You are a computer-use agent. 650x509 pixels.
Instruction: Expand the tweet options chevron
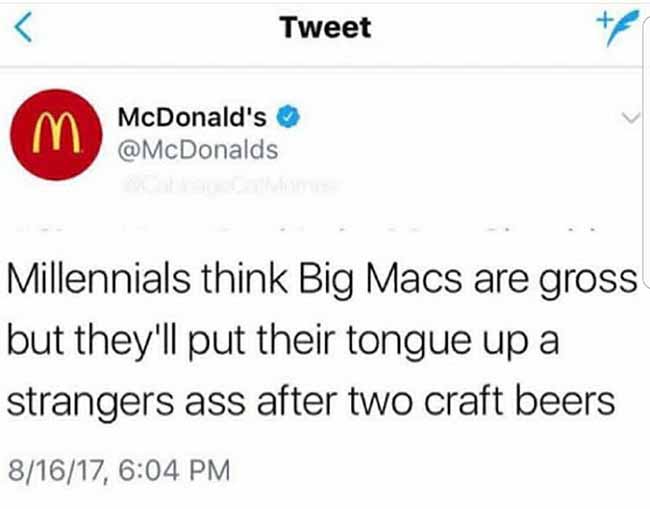point(631,118)
